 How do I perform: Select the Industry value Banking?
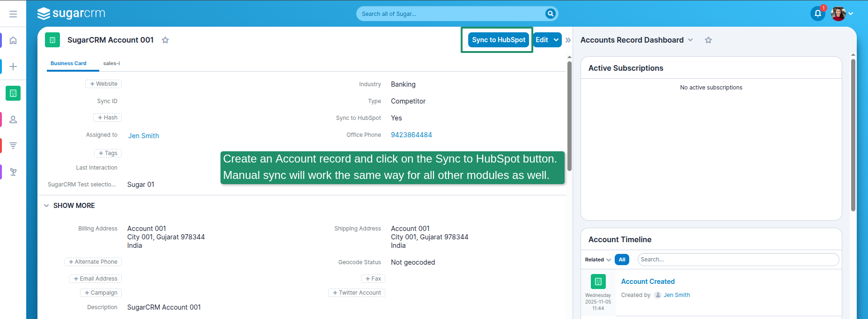(x=403, y=84)
